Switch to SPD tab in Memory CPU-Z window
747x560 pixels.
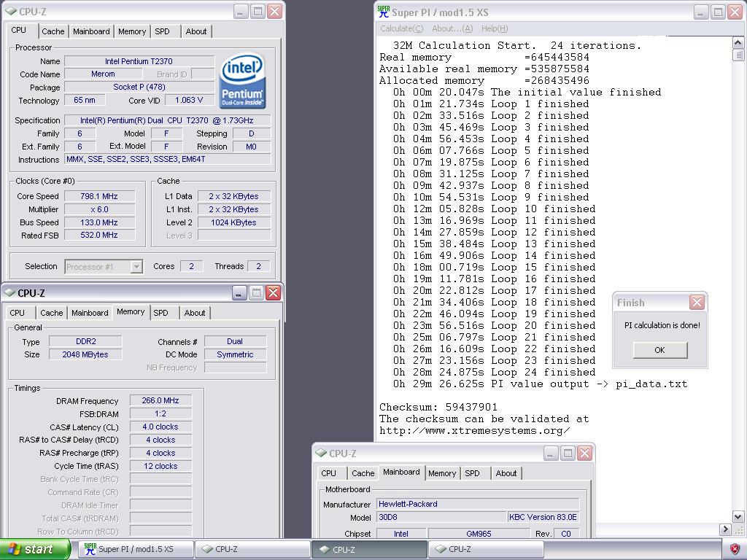tap(160, 313)
